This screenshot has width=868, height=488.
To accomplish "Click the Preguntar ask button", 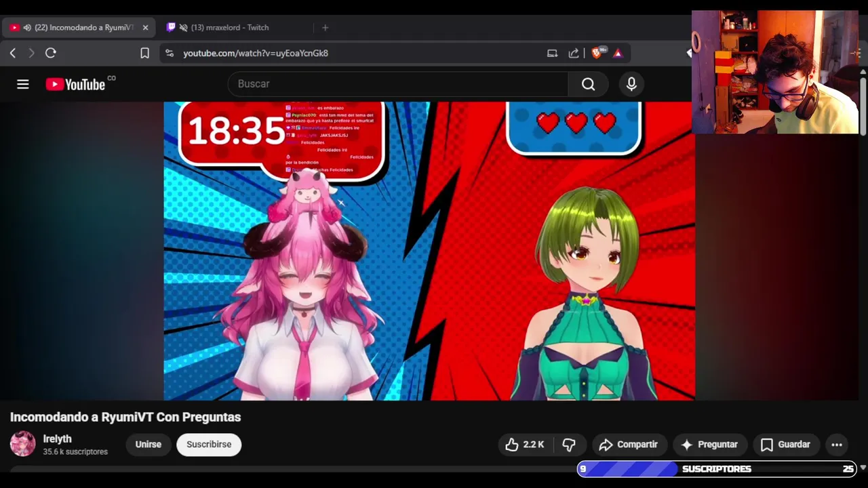I will click(709, 445).
